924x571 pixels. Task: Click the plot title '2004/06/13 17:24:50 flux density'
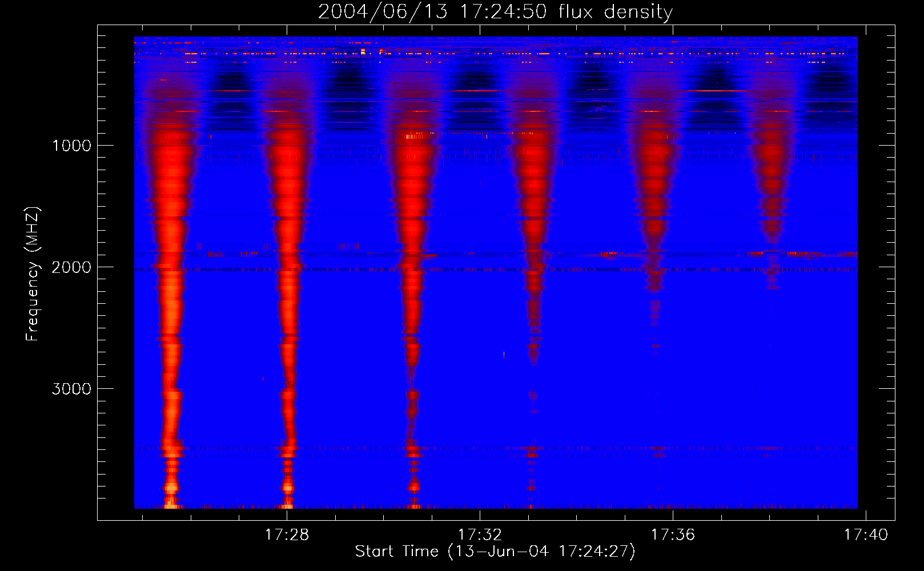pos(495,12)
